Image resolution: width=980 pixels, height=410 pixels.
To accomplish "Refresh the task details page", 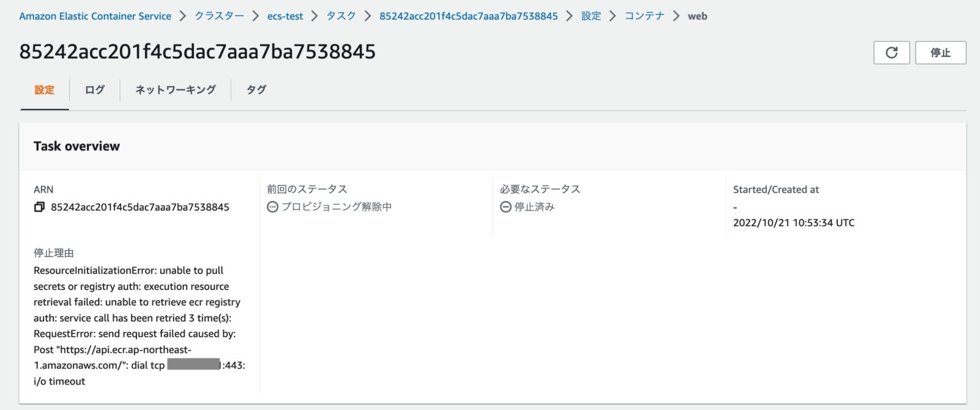I will pos(891,53).
